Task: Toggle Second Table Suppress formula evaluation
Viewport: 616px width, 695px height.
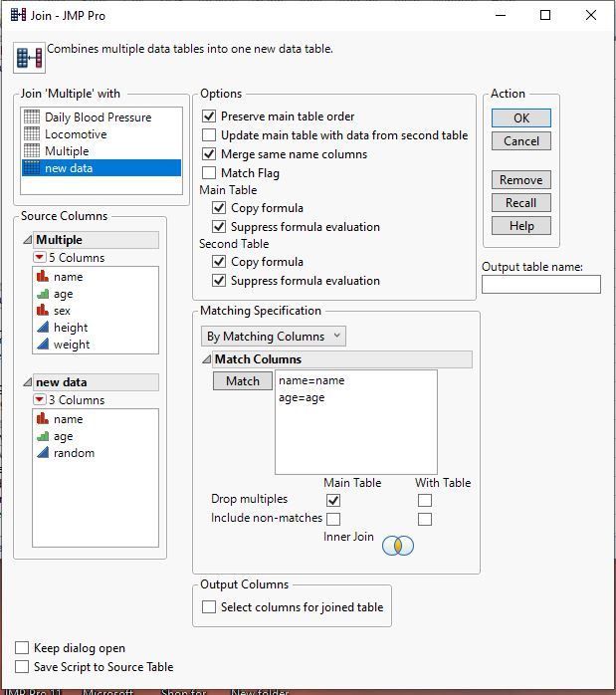Action: (x=219, y=280)
